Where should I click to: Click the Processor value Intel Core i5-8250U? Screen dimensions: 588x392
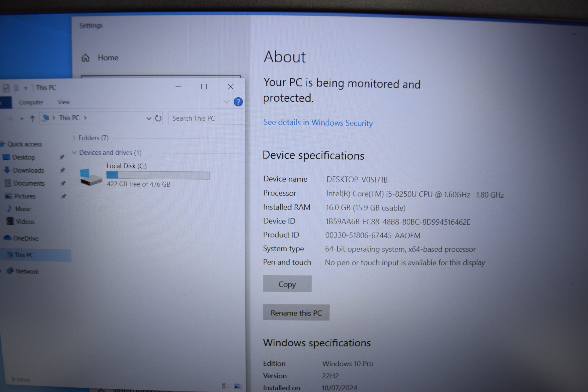415,194
